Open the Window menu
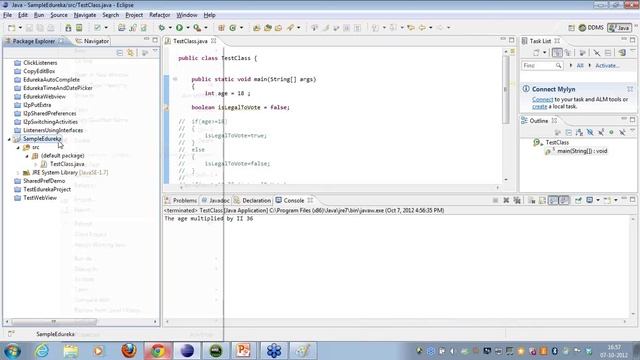640x360 pixels. [187, 15]
